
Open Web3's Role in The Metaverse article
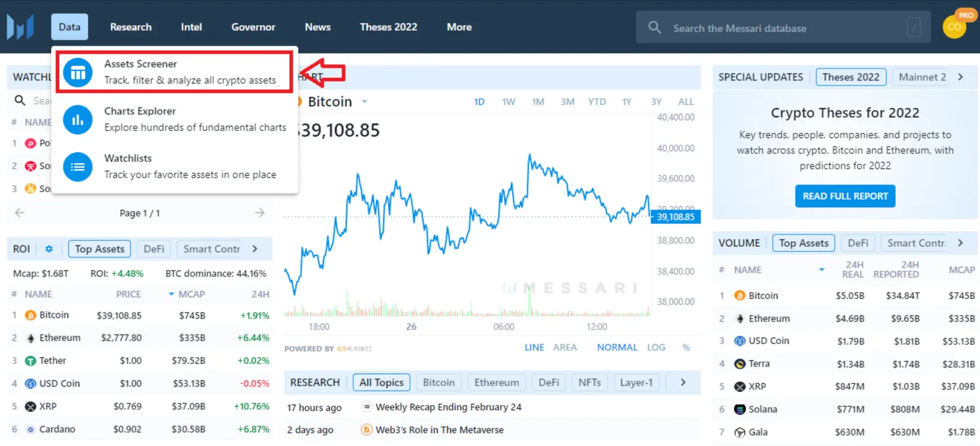(440, 429)
